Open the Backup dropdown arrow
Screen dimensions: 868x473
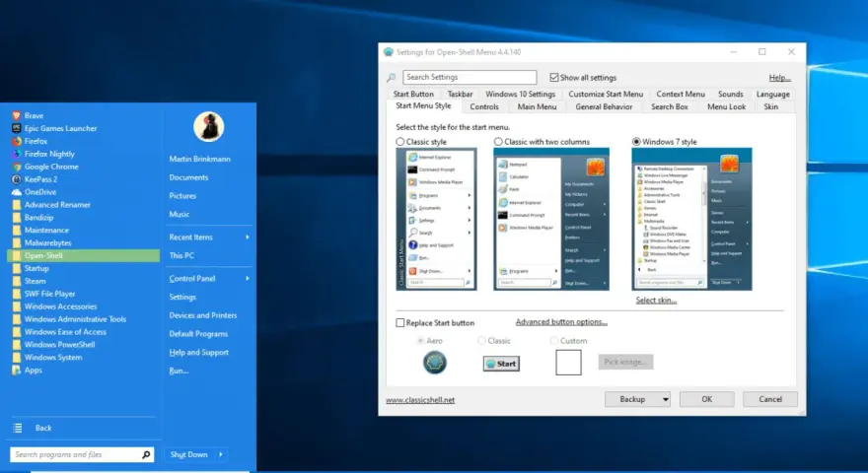click(666, 399)
